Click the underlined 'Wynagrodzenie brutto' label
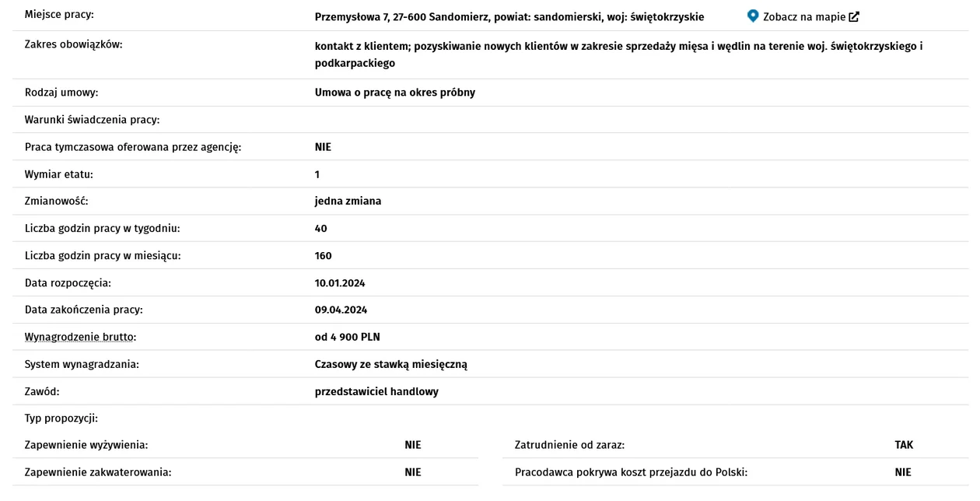The image size is (980, 501). click(80, 337)
